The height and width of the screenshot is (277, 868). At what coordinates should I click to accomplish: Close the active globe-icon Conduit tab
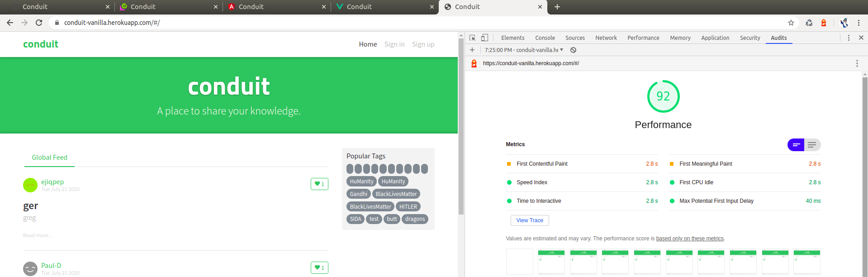tap(540, 7)
